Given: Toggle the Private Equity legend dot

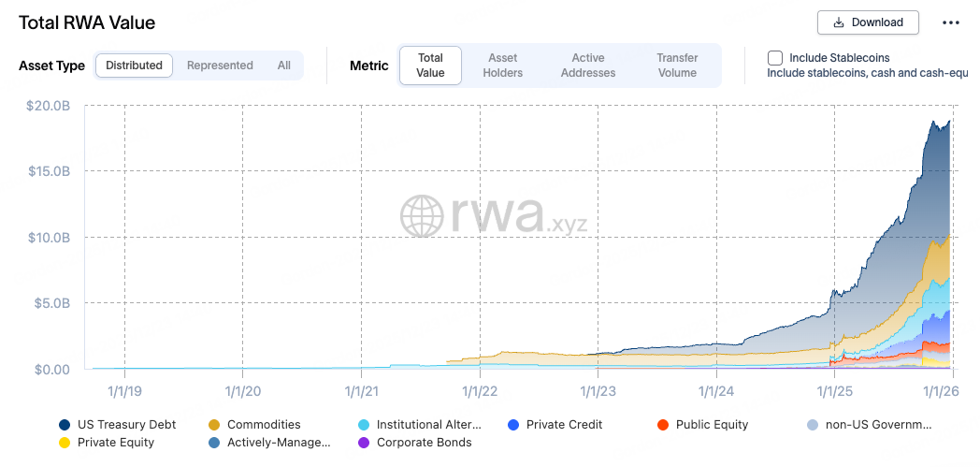Looking at the screenshot, I should click(x=65, y=443).
